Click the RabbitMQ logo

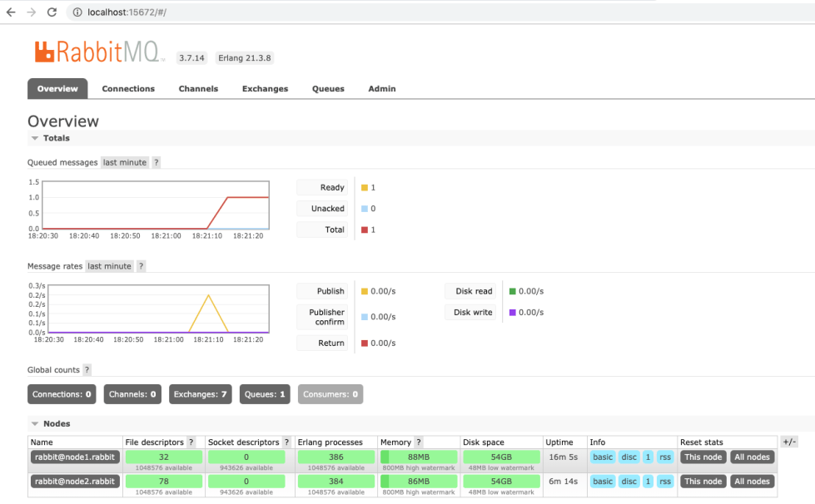[99, 52]
